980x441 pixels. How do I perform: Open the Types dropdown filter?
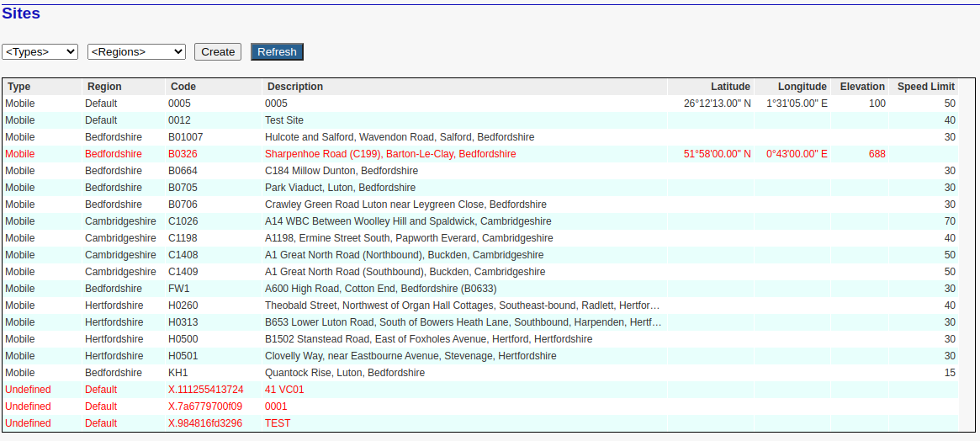(x=40, y=51)
